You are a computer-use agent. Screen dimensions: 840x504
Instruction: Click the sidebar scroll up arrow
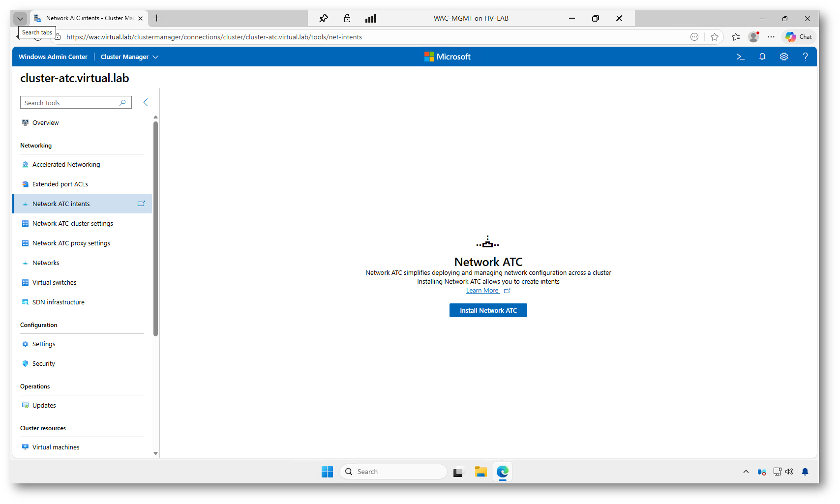click(x=155, y=117)
